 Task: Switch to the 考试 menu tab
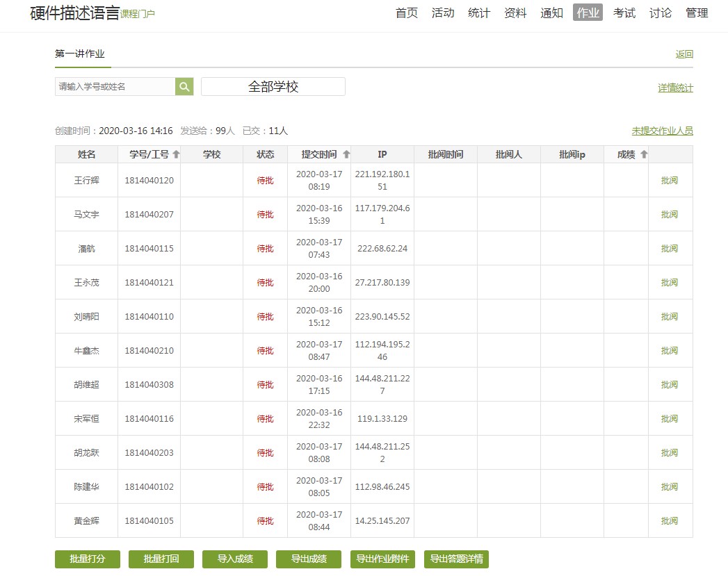click(x=624, y=13)
